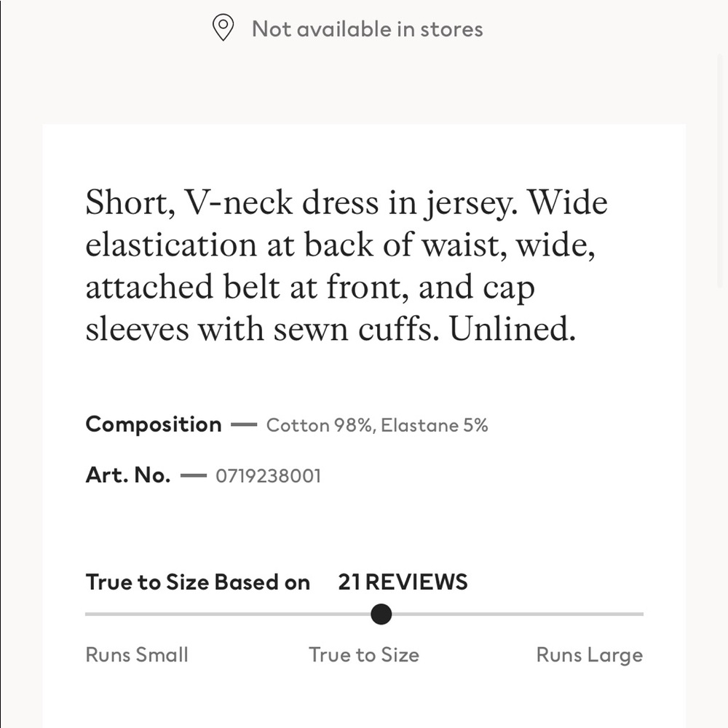Image resolution: width=728 pixels, height=728 pixels.
Task: Click the product description paragraph
Action: click(x=347, y=266)
